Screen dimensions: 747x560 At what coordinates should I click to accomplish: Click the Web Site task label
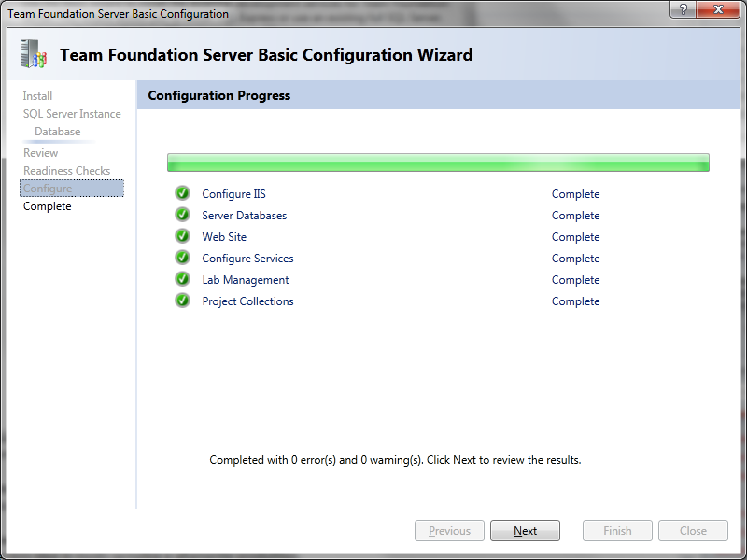tap(224, 237)
